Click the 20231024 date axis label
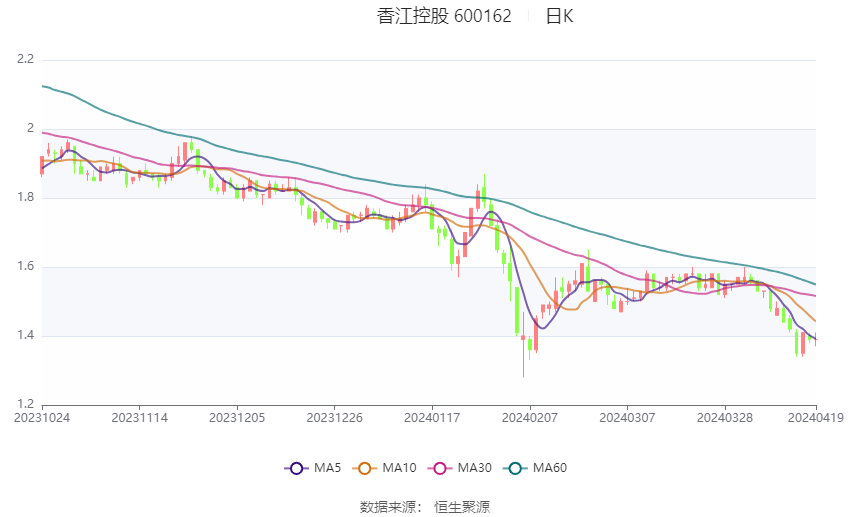The width and height of the screenshot is (850, 517). [42, 417]
